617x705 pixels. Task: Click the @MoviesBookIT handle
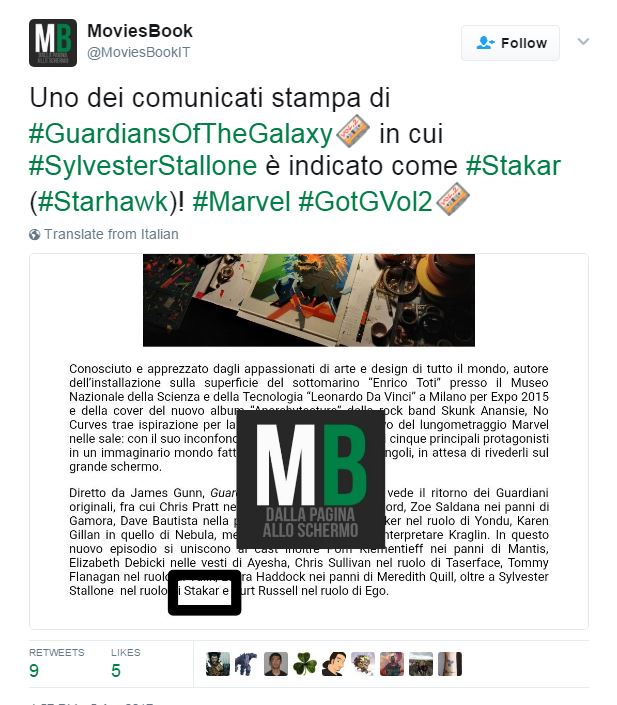tap(139, 53)
